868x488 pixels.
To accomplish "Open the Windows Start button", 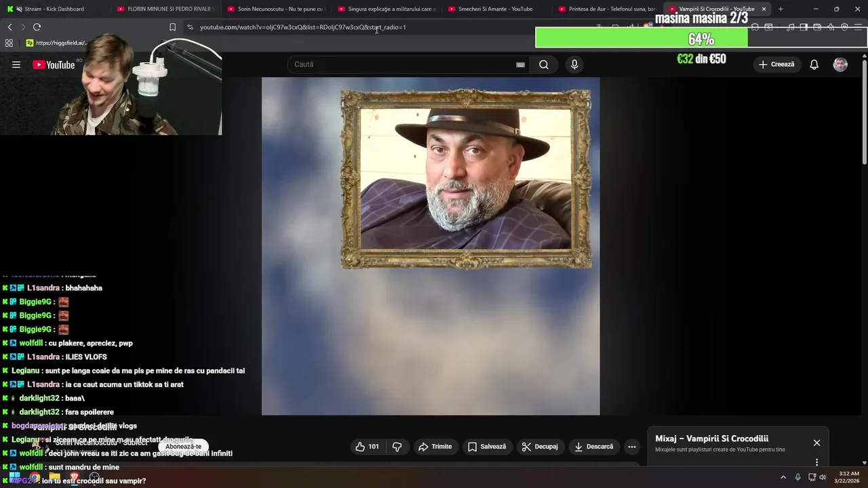I will coord(14,477).
